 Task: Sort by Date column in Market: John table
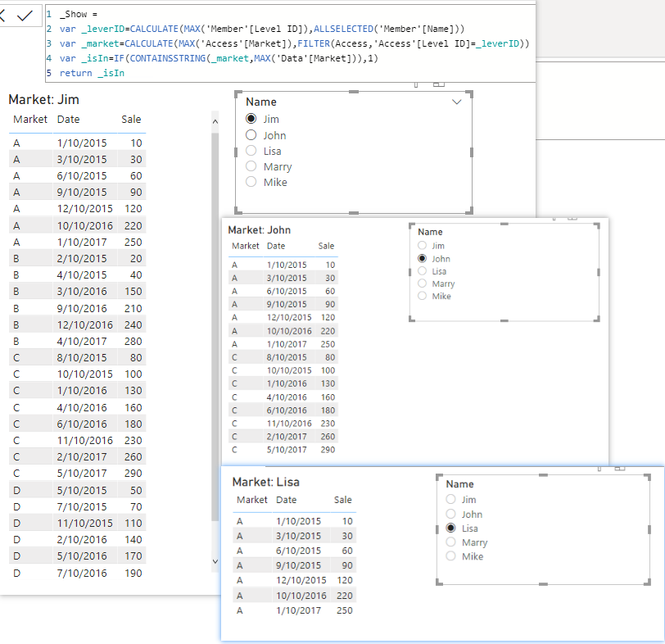276,246
